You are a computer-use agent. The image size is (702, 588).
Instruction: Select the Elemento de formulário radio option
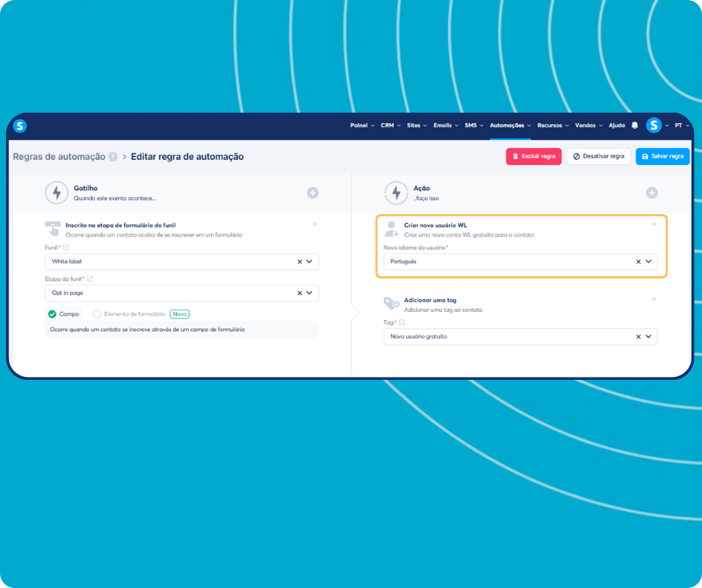click(96, 314)
